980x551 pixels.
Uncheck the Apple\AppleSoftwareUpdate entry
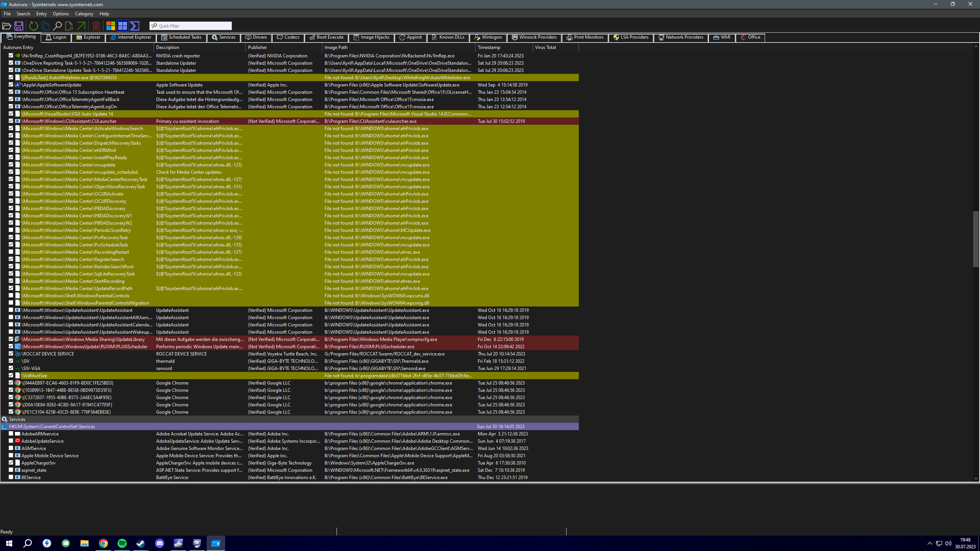coord(11,85)
